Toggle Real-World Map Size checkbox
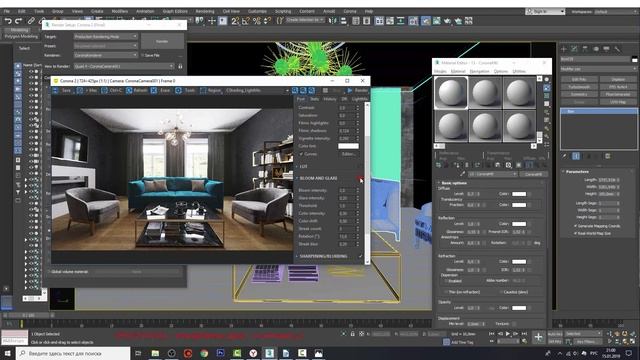Screen dimensions: 640x360 [576, 233]
